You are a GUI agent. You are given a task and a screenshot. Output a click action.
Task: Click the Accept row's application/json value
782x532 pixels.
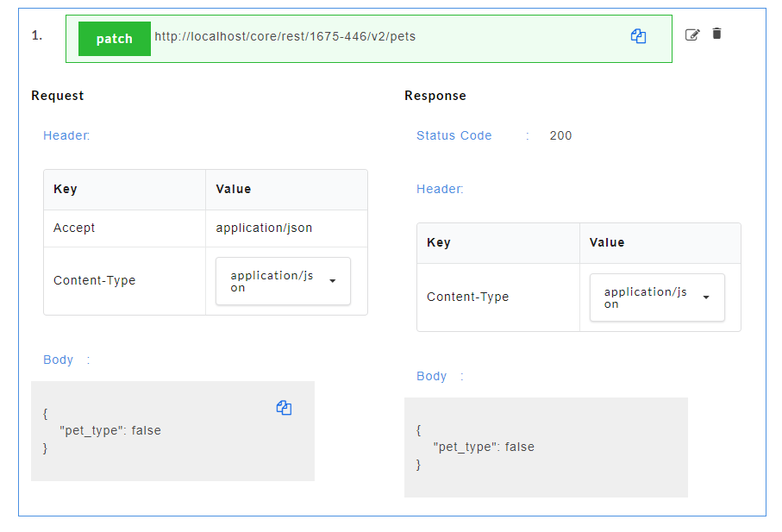264,228
